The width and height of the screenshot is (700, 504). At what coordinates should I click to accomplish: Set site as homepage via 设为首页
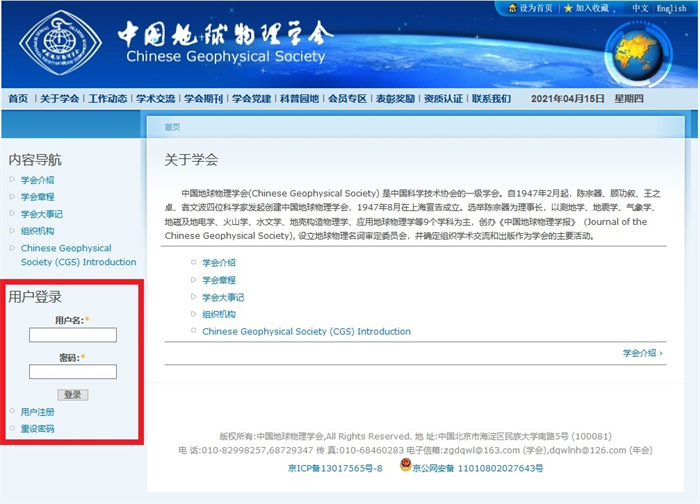[x=536, y=8]
